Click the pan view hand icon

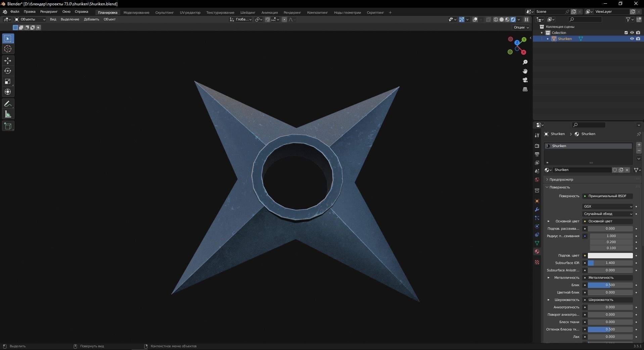click(525, 71)
